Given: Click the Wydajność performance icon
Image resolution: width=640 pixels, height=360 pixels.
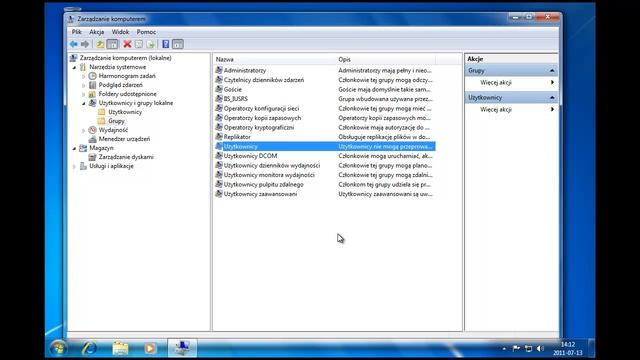Looking at the screenshot, I should click(93, 130).
